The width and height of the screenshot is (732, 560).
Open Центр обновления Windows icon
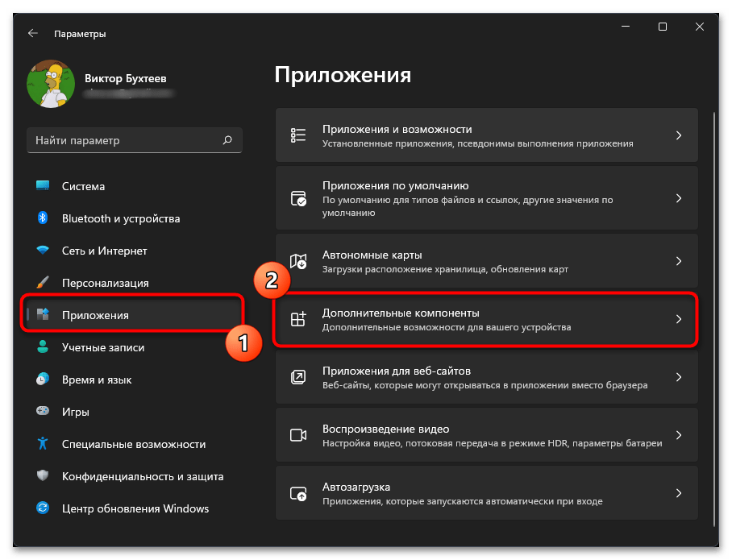coord(43,508)
